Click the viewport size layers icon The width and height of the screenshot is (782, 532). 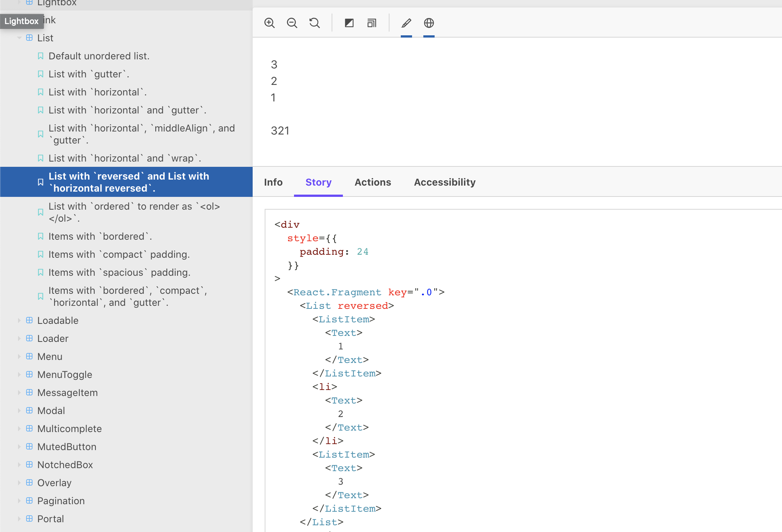click(x=371, y=23)
